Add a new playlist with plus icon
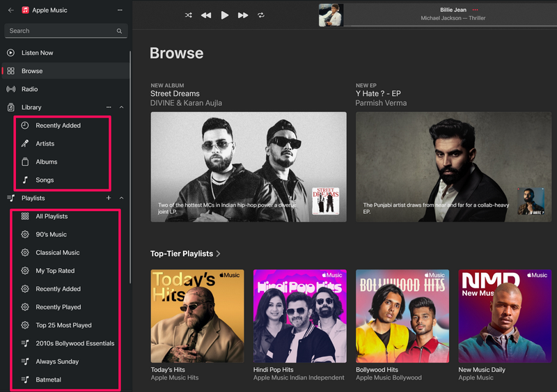The image size is (557, 392). click(108, 198)
